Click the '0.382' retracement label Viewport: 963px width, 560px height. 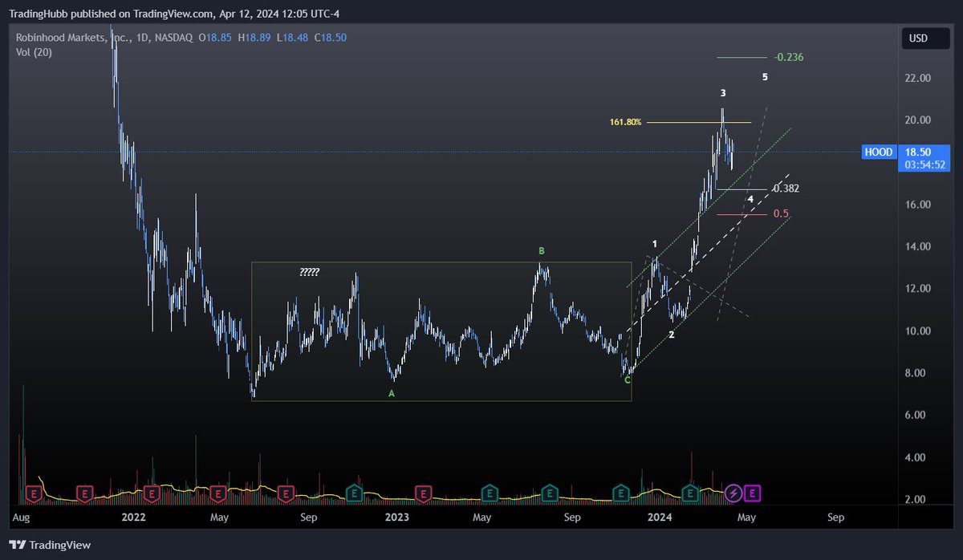point(786,189)
